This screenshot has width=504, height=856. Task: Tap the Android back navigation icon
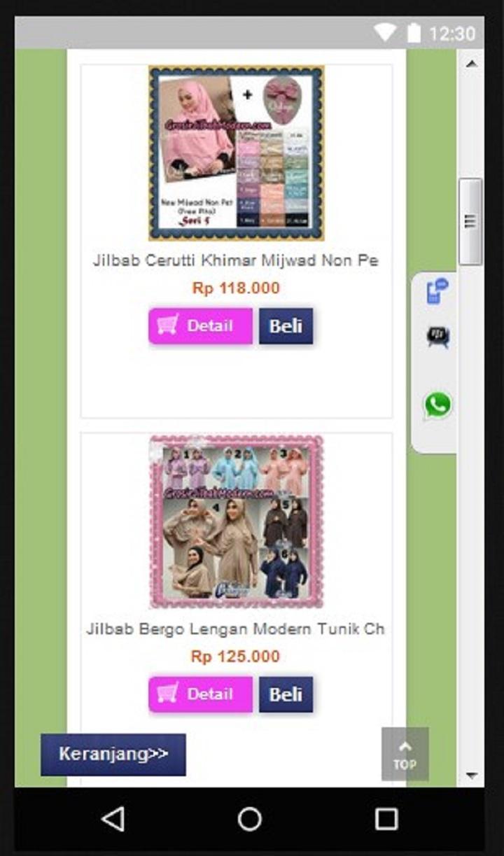pos(113,819)
